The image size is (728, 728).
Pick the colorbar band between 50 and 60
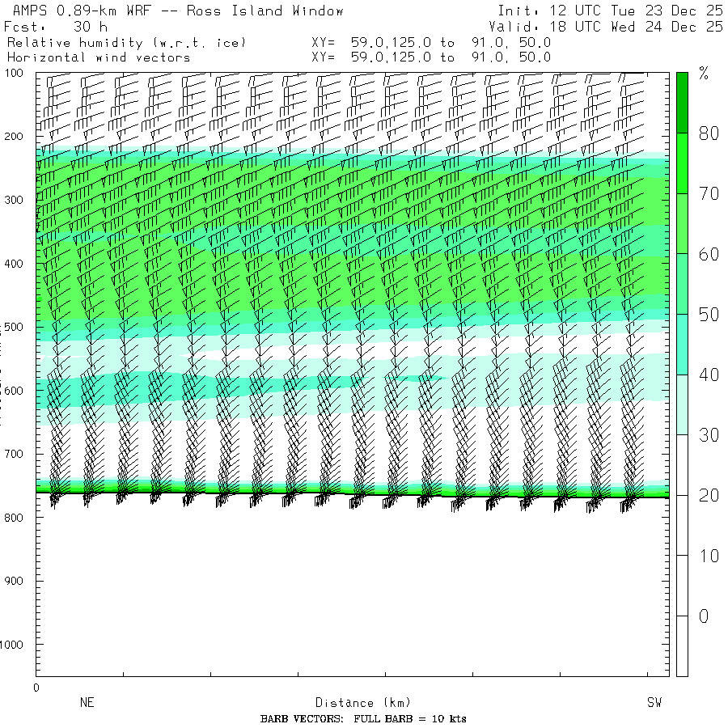682,284
